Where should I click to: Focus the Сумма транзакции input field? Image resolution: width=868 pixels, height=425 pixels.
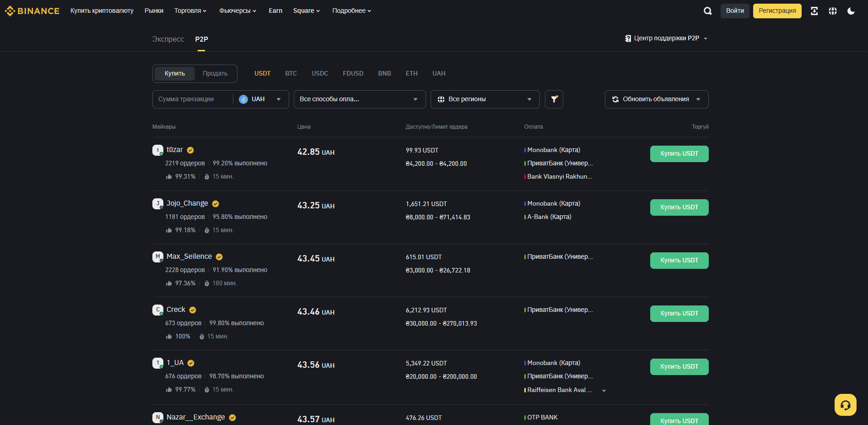pos(192,99)
